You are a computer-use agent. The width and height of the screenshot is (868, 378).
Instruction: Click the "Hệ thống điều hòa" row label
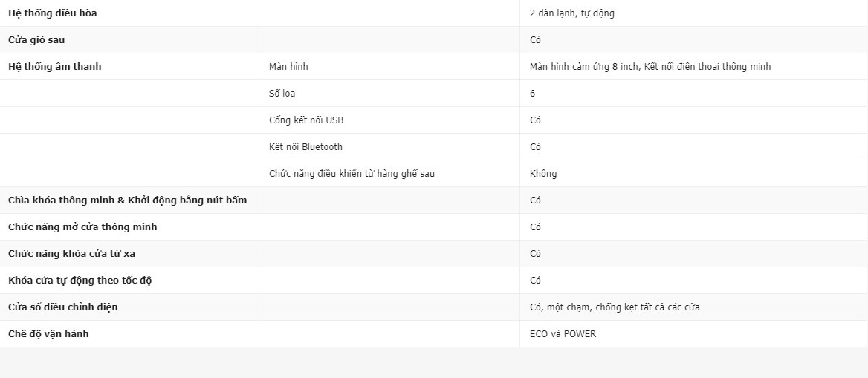(53, 13)
